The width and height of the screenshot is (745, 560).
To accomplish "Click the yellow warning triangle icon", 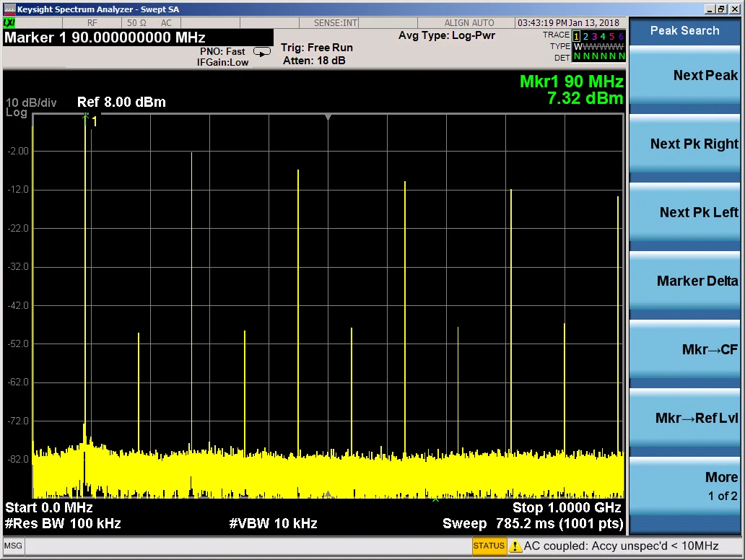I will point(515,546).
